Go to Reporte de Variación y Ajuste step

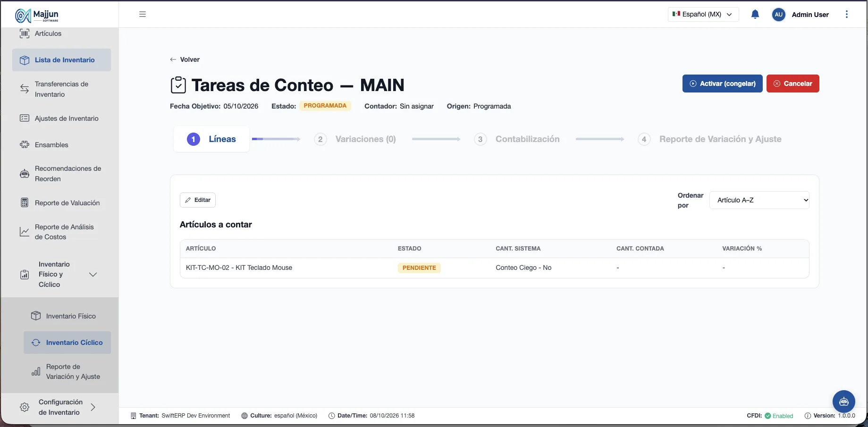point(709,139)
